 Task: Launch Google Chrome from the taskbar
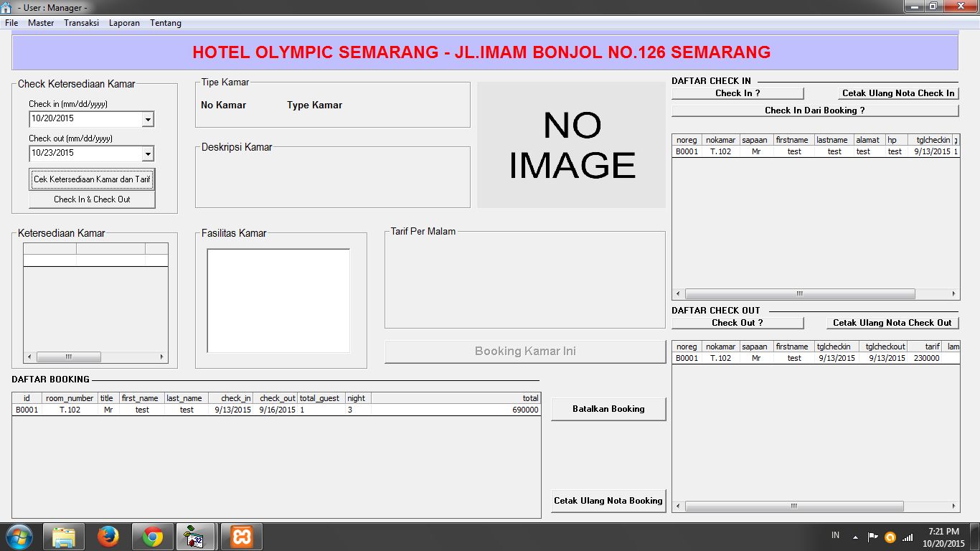pos(152,537)
